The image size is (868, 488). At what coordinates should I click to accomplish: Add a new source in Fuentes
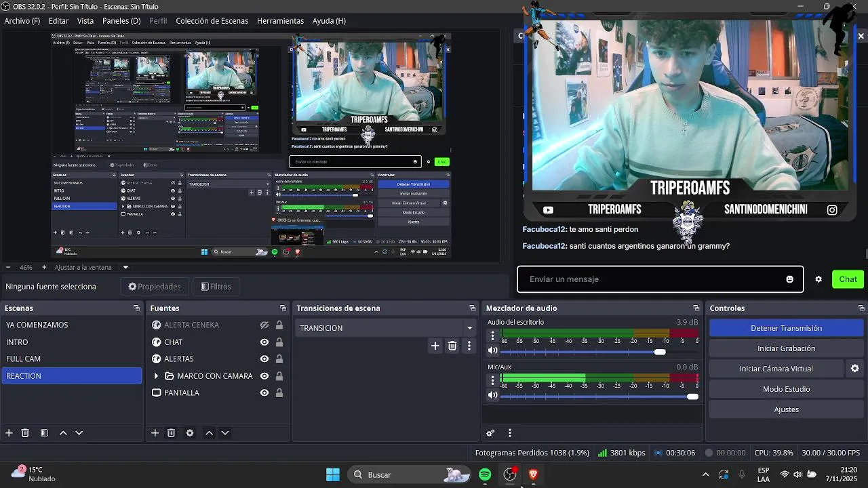point(155,433)
